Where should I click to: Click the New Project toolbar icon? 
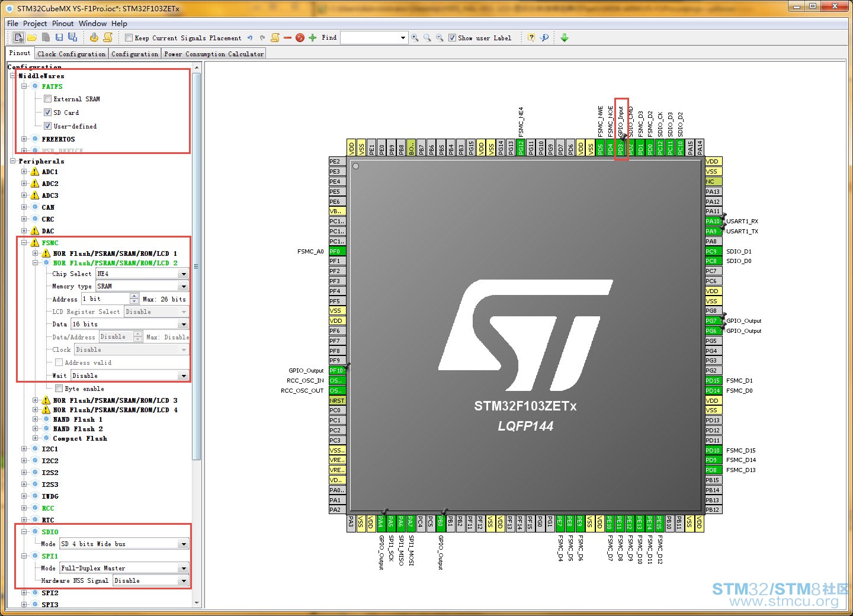coord(19,37)
